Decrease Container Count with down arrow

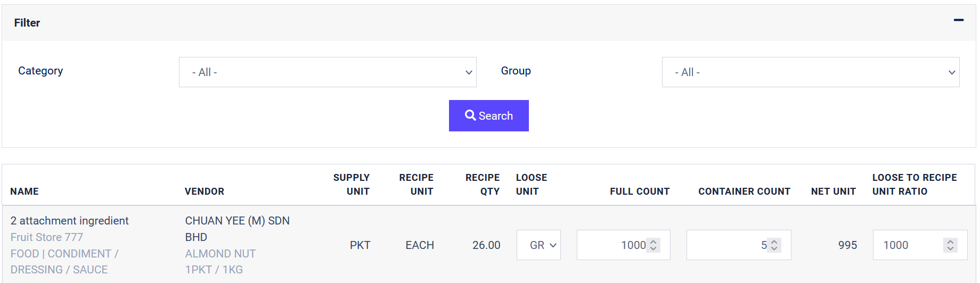tap(774, 248)
